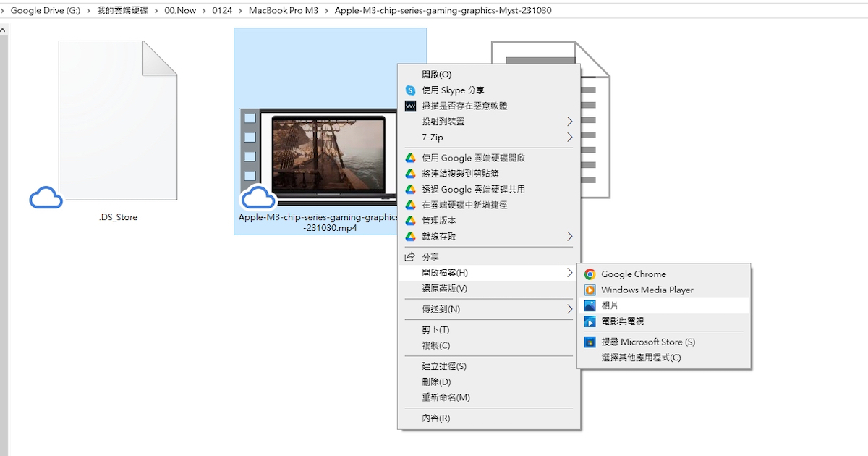Image resolution: width=868 pixels, height=456 pixels.
Task: Choose 開啟(O) from the context menu
Action: [489, 75]
